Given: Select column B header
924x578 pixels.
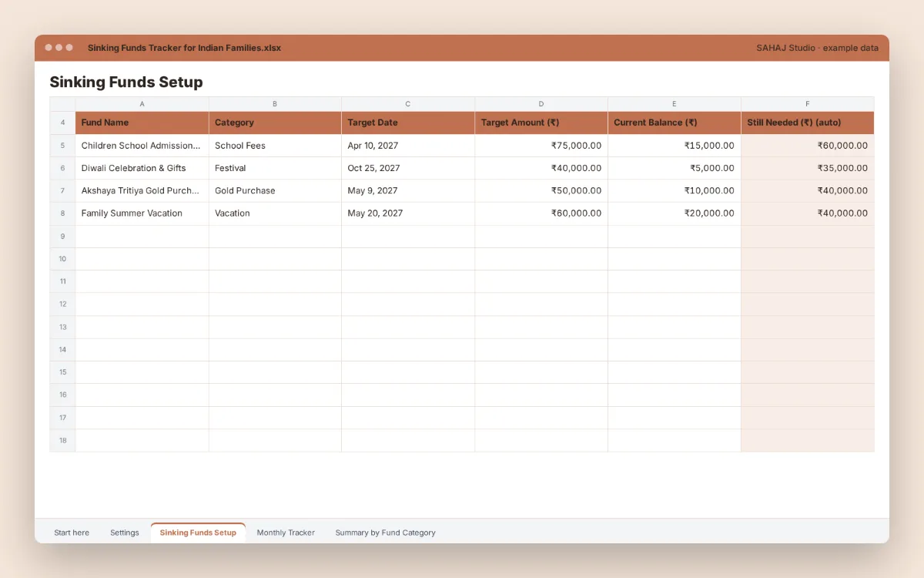Looking at the screenshot, I should click(275, 104).
